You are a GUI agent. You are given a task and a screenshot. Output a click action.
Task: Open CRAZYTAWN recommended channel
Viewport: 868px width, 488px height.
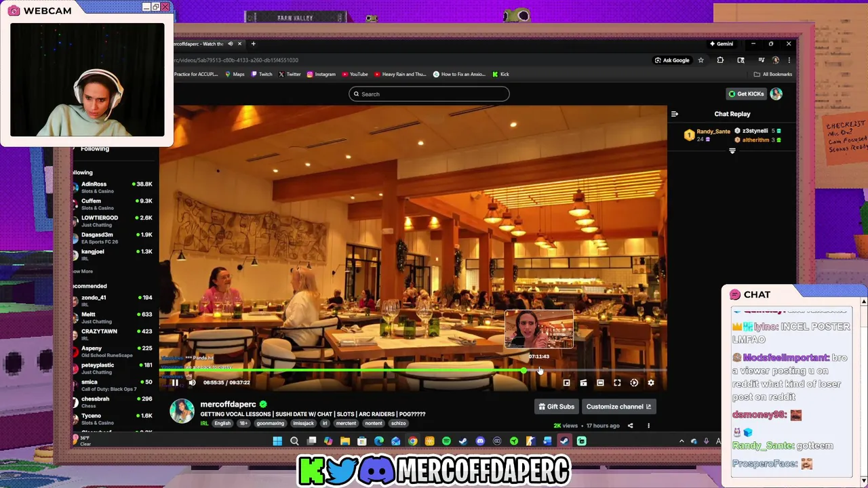113,334
